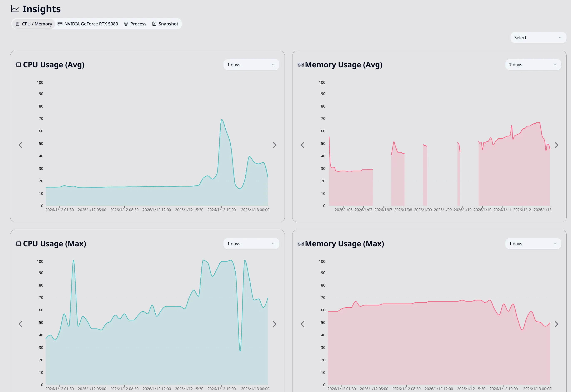This screenshot has height=392, width=571.
Task: Click the left arrow on Memory Usage (Avg) chart
Action: coord(303,145)
